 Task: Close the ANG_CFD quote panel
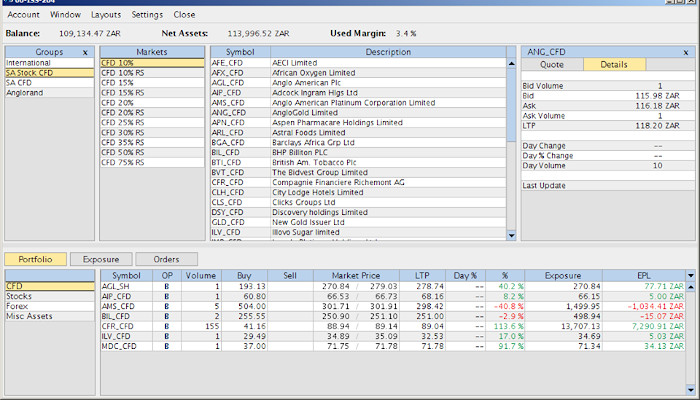tap(685, 51)
